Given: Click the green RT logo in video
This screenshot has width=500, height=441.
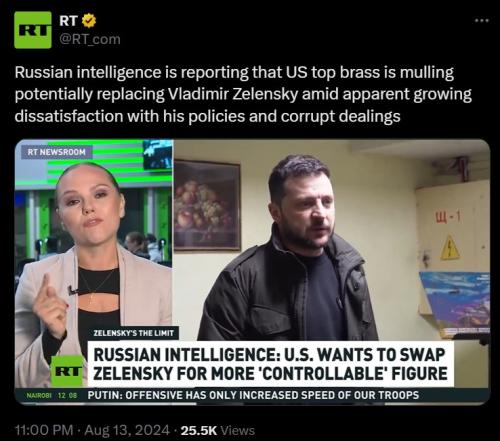Looking at the screenshot, I should (68, 371).
